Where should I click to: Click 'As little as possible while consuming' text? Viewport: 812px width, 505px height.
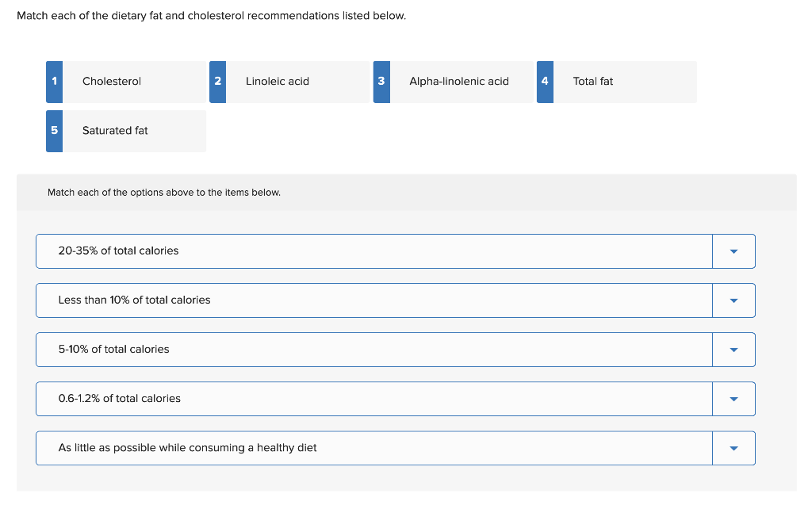click(x=187, y=447)
